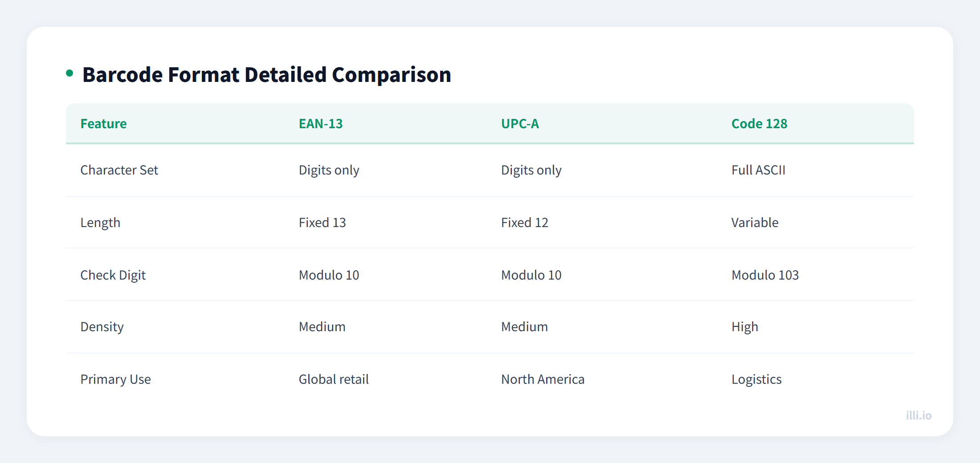Select the Code 128 column header
980x463 pixels.
point(759,124)
